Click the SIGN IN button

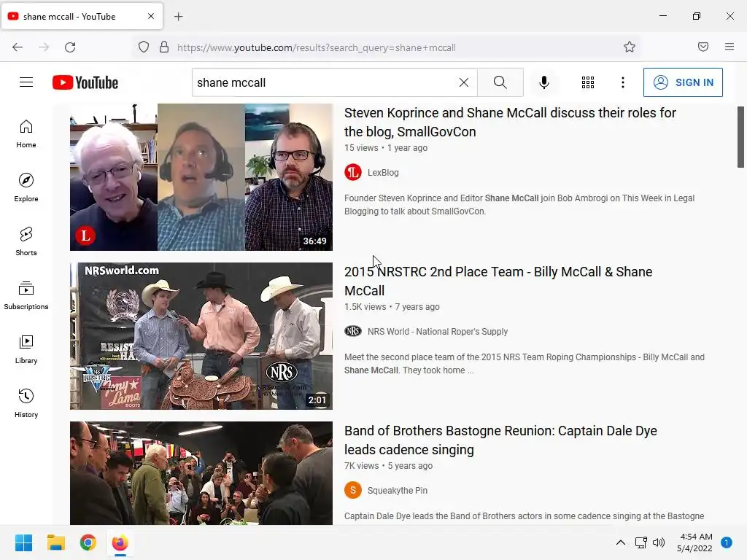coord(683,82)
